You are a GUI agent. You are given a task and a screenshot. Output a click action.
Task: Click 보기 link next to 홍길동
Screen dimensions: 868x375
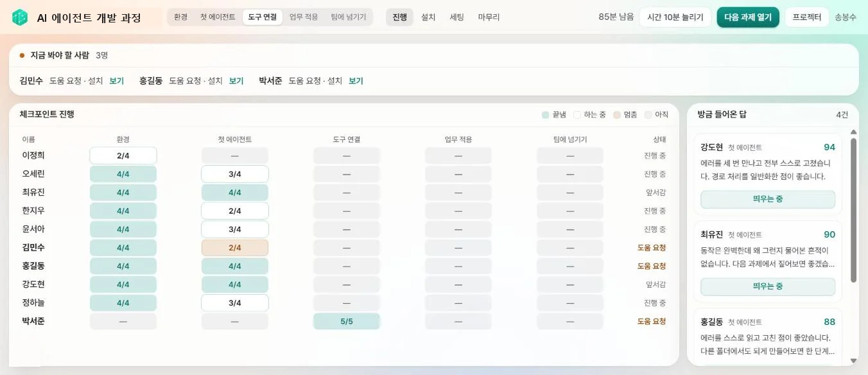[236, 81]
